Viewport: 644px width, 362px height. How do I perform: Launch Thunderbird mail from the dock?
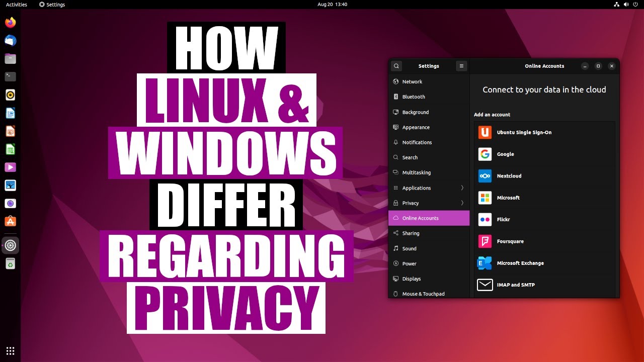click(10, 41)
